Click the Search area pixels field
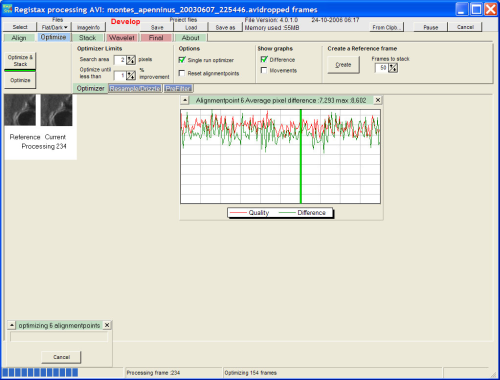500x380 pixels. pos(120,60)
